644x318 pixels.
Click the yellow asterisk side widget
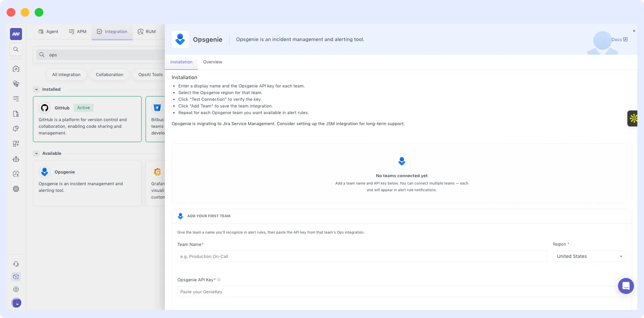633,118
